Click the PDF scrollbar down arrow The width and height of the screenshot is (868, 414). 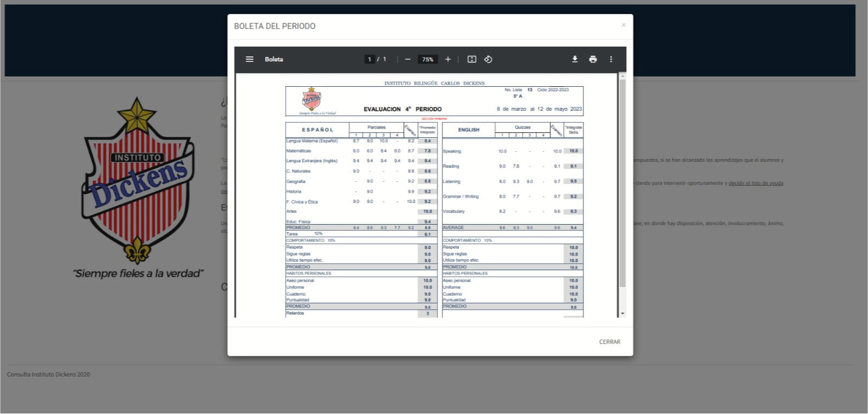pyautogui.click(x=622, y=314)
